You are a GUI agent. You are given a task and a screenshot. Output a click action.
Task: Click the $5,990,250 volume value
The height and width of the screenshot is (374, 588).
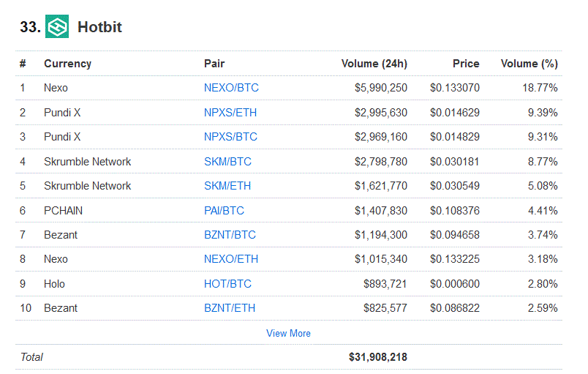click(x=381, y=88)
